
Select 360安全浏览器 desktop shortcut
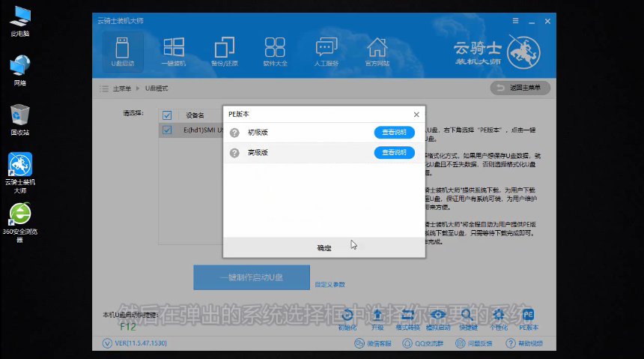20,223
